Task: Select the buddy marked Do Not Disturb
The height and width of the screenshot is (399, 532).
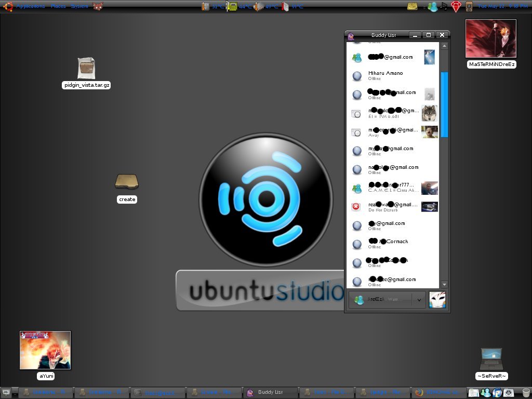Action: (x=393, y=207)
